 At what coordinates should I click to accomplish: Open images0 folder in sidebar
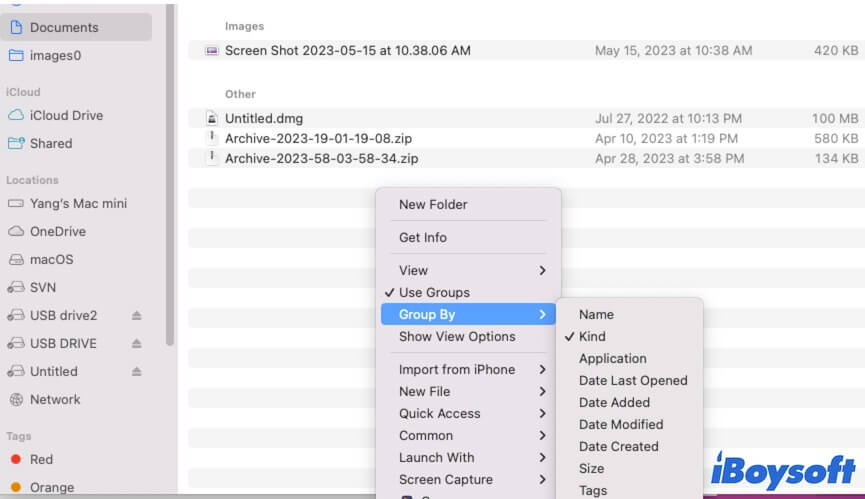55,55
